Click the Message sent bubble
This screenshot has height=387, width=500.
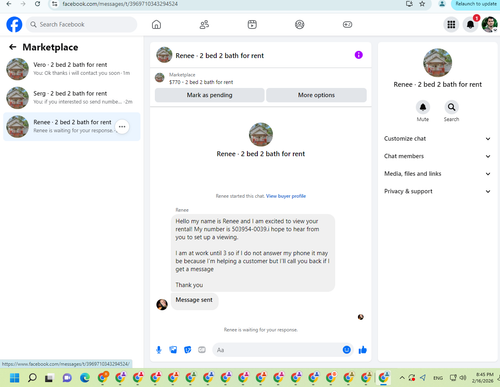[x=194, y=300]
